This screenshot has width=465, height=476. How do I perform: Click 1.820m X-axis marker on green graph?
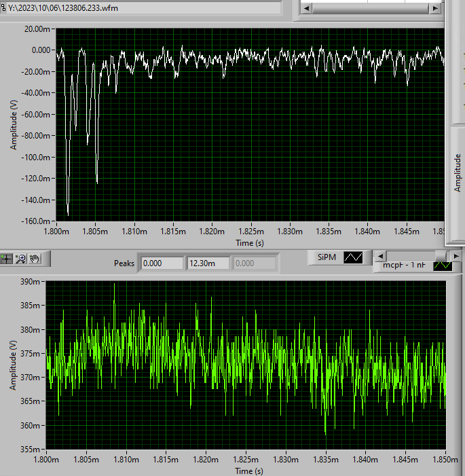click(206, 460)
